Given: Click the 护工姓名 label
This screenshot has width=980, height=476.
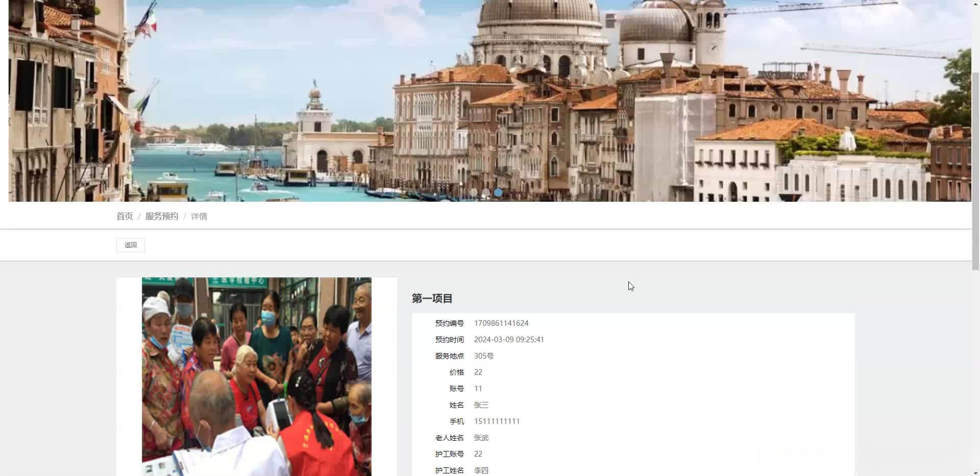Looking at the screenshot, I should tap(450, 470).
